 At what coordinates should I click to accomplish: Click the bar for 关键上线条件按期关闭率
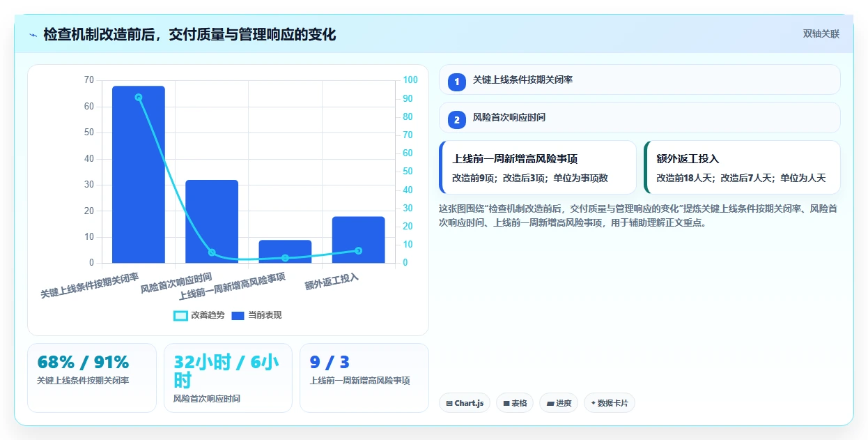tap(139, 174)
